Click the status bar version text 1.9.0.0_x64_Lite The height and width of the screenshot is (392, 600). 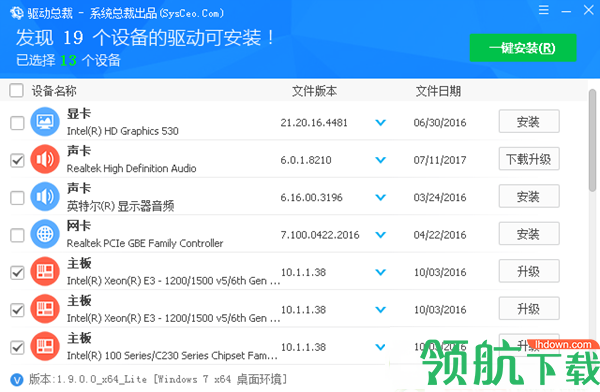click(102, 379)
